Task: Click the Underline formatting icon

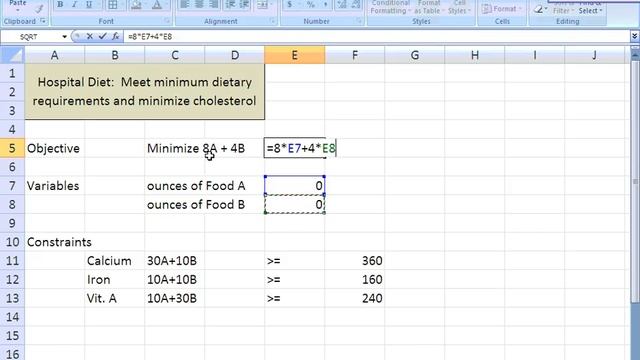Action: 89,4
